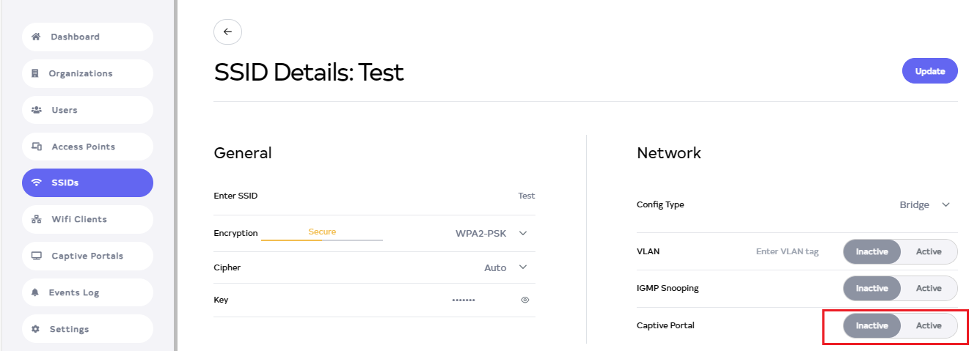Click the Events Log bell icon
Image resolution: width=980 pixels, height=351 pixels.
pyautogui.click(x=35, y=292)
